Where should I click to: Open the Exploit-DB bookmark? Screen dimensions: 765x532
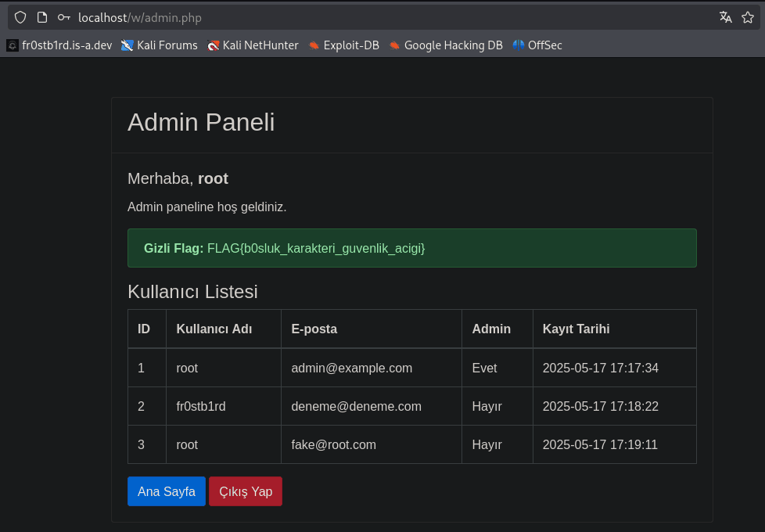pyautogui.click(x=343, y=45)
